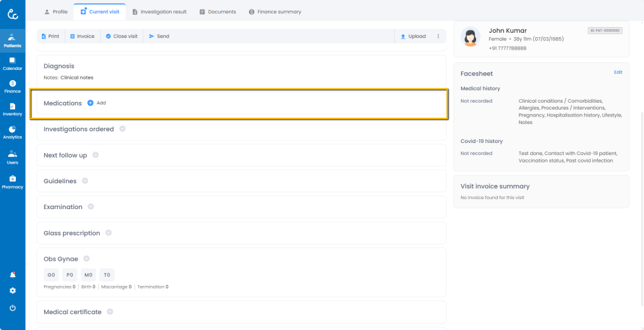
Task: Open the Finance sidebar section
Action: coord(12,86)
